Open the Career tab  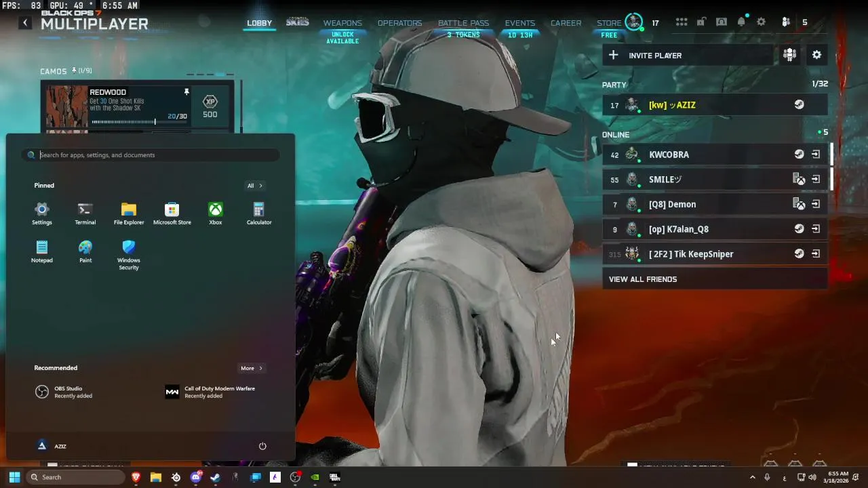point(566,23)
